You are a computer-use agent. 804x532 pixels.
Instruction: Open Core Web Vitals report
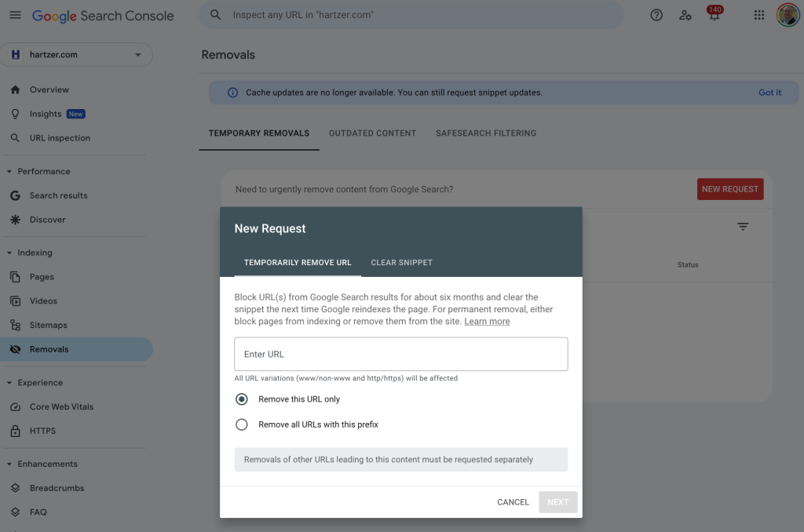click(61, 407)
